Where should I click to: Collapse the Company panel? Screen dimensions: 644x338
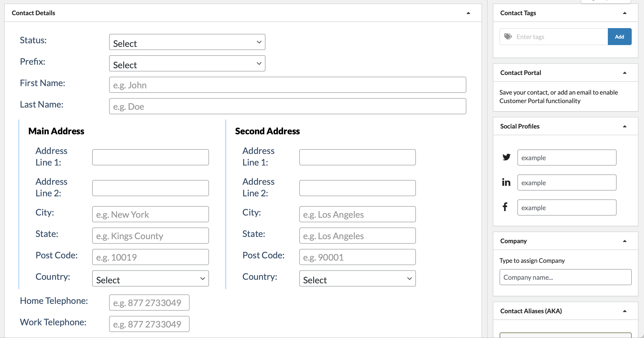(x=625, y=241)
